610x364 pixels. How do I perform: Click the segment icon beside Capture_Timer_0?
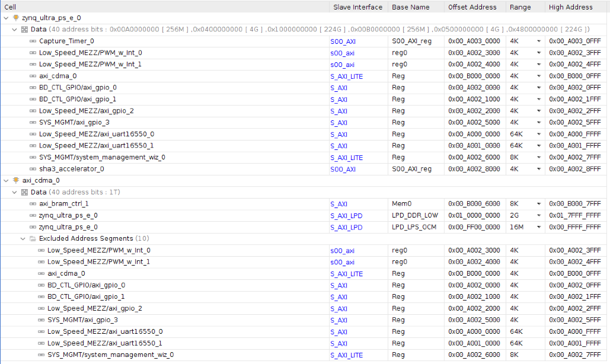[x=33, y=41]
